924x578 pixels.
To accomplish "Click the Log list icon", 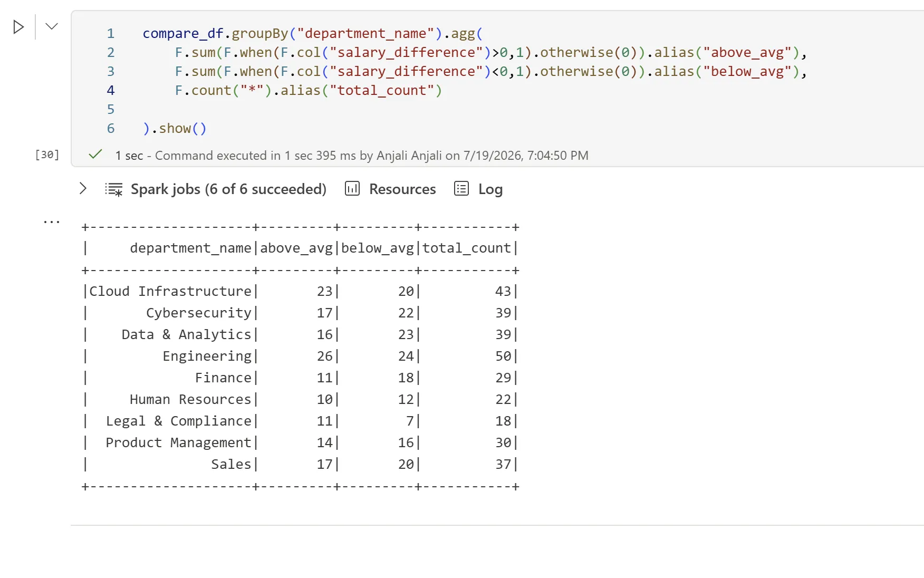I will coord(461,189).
